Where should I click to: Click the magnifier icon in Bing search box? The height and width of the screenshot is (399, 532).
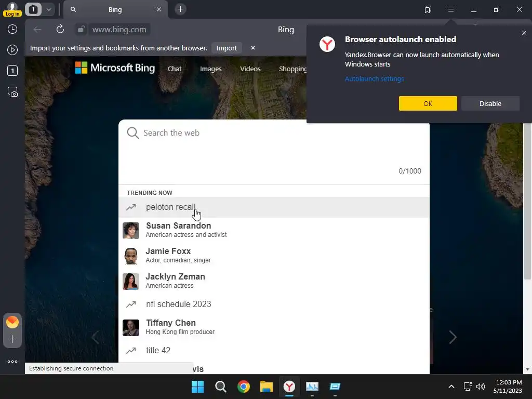(x=132, y=132)
